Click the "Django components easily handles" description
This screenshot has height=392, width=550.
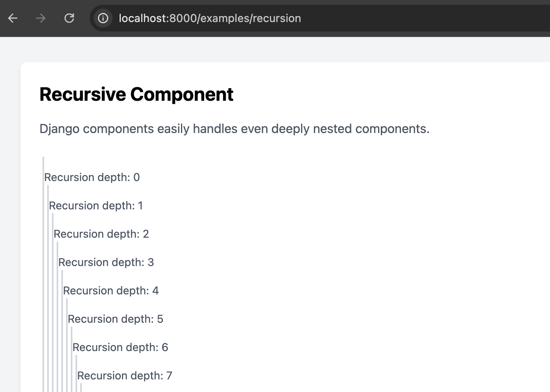[x=234, y=129]
